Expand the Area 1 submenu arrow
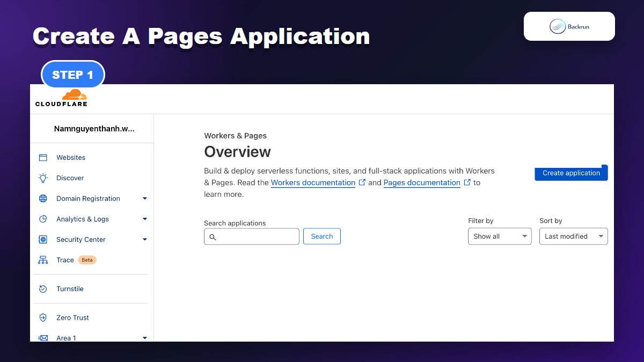Image resolution: width=644 pixels, height=362 pixels. 145,338
